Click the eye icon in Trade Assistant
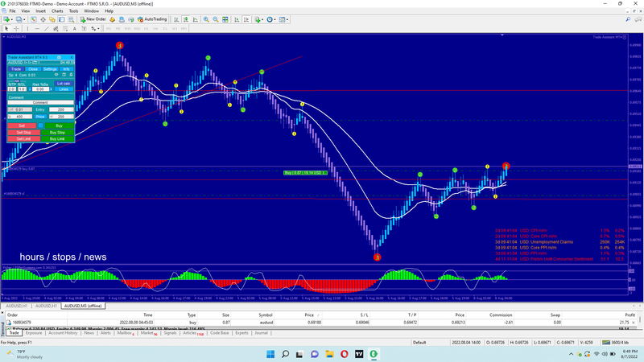The width and height of the screenshot is (644, 362). [x=56, y=75]
